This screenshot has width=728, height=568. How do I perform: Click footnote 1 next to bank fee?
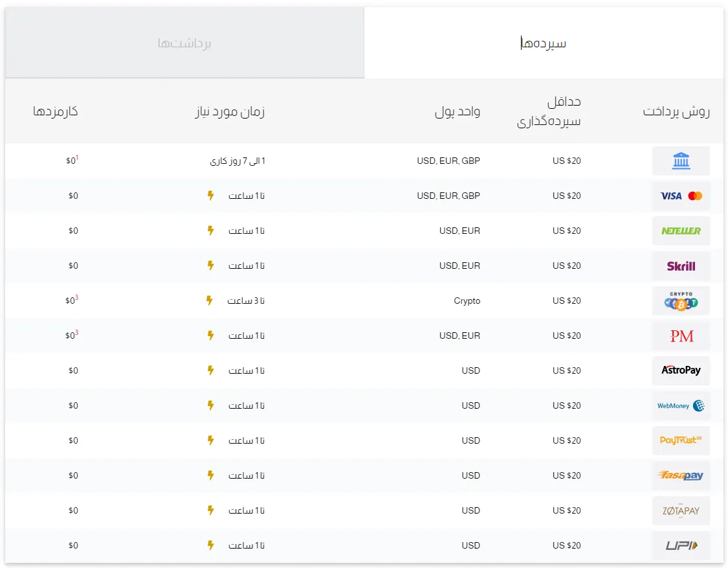77,157
